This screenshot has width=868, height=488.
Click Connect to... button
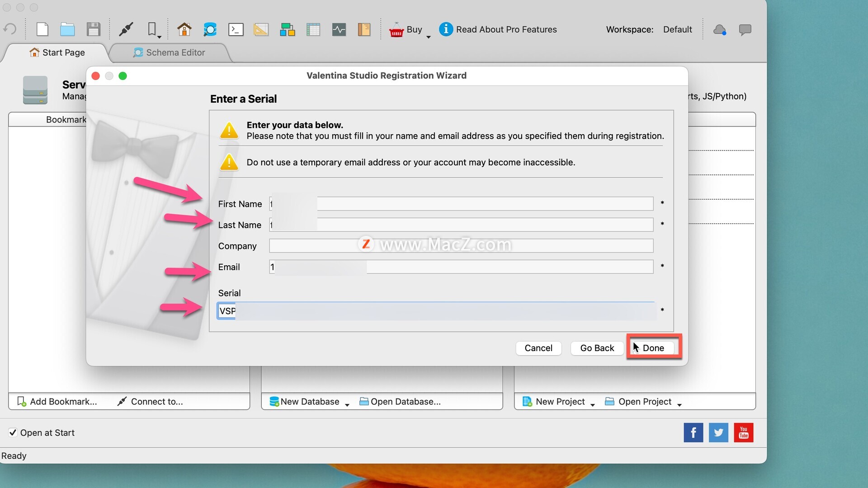point(151,401)
